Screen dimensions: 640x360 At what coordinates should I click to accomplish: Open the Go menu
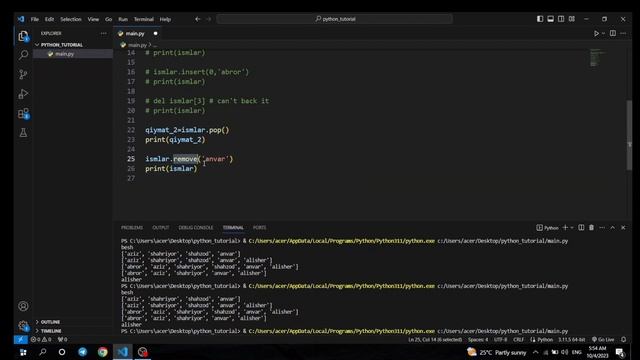[x=108, y=19]
